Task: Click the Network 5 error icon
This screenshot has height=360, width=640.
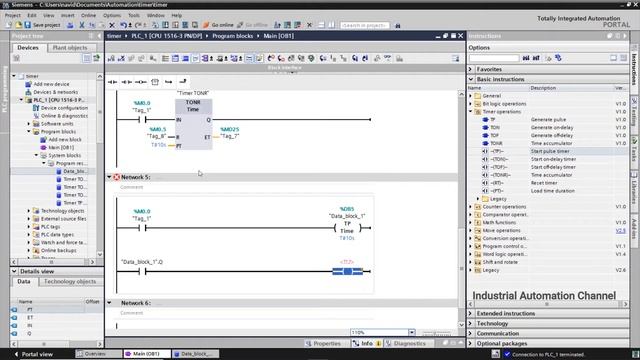Action: point(117,177)
